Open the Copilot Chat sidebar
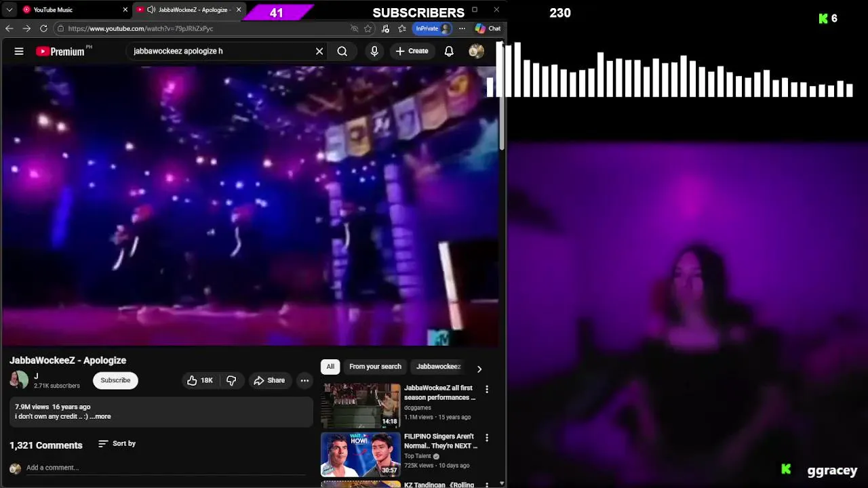This screenshot has height=488, width=868. click(488, 28)
